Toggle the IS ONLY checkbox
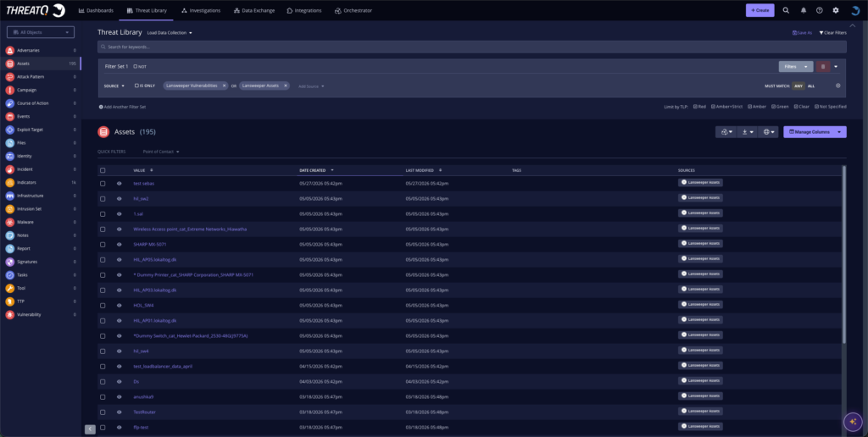Screen dimensions: 868x437 click(x=136, y=86)
